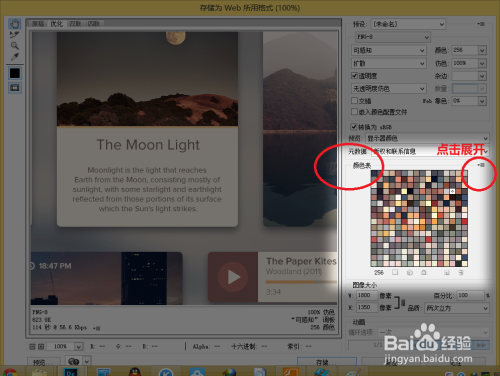Image resolution: width=500 pixels, height=376 pixels.
Task: Click the 存储 save button
Action: (327, 362)
